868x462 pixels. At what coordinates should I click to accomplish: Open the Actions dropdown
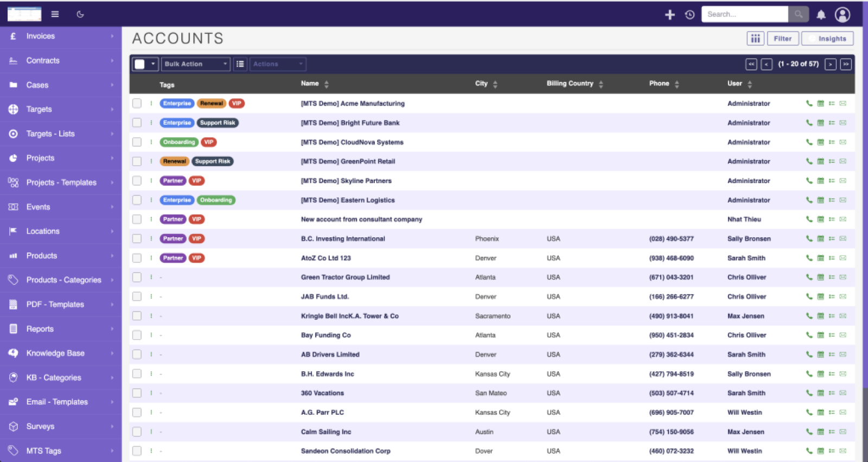point(278,64)
